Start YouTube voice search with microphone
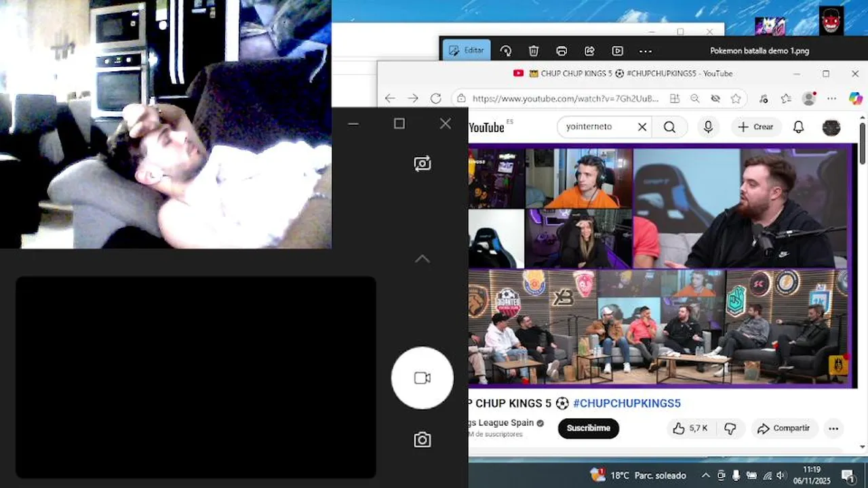The image size is (868, 488). 708,127
